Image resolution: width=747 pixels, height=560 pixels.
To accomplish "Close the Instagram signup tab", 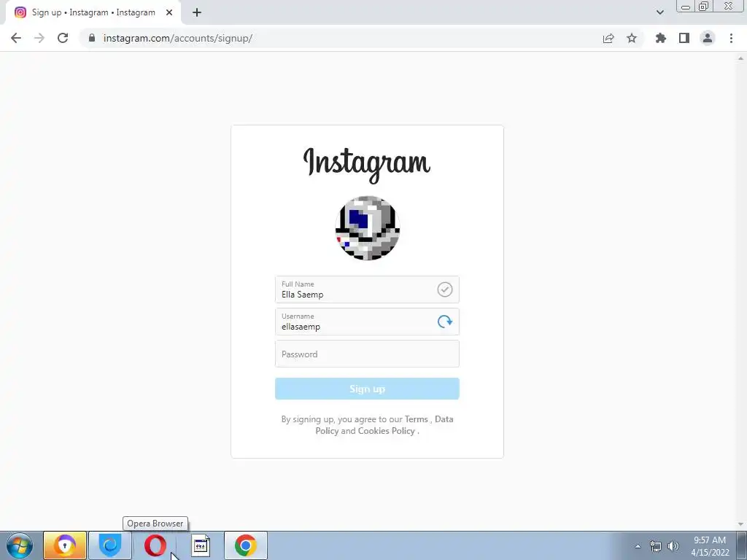I will coord(169,12).
